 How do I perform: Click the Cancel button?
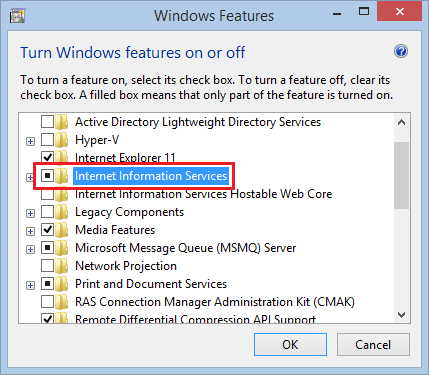[373, 345]
